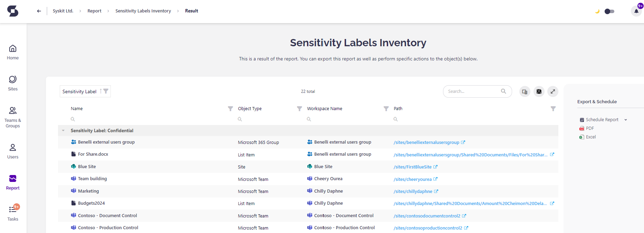The height and width of the screenshot is (233, 644).
Task: Open the /sites/FirstBlueSite link
Action: 413,167
